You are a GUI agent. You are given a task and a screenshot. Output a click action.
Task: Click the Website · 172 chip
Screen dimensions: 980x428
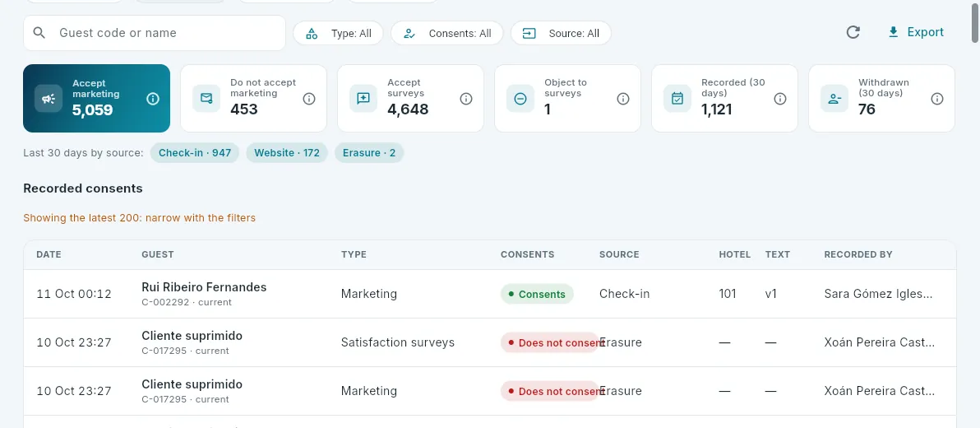[287, 152]
